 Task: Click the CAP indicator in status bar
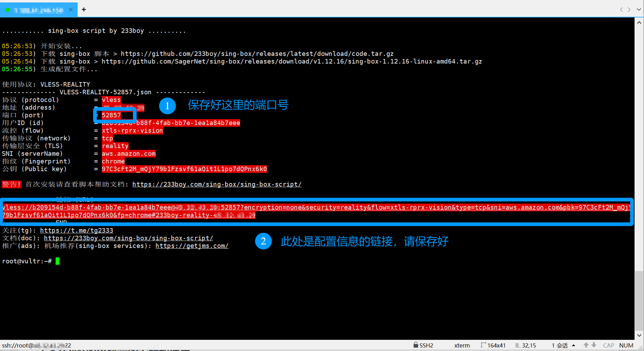point(608,345)
